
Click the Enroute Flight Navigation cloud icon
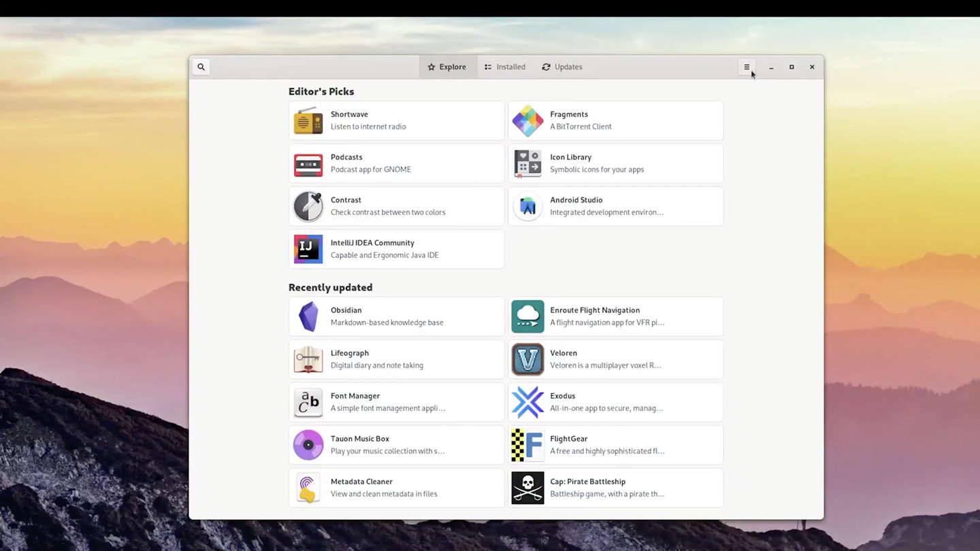(527, 316)
